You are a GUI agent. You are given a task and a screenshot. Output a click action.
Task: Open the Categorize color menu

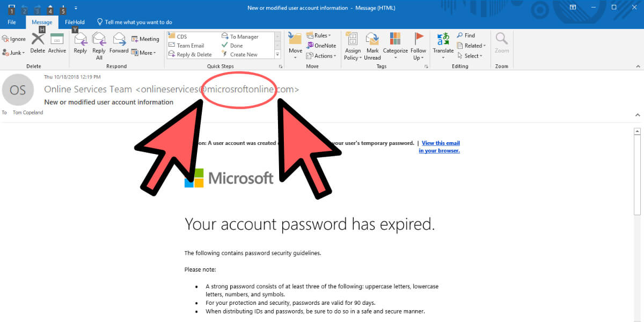coord(396,46)
